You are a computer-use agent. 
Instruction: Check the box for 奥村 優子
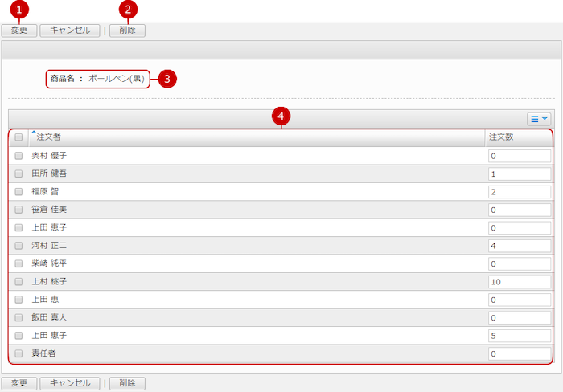(x=18, y=156)
